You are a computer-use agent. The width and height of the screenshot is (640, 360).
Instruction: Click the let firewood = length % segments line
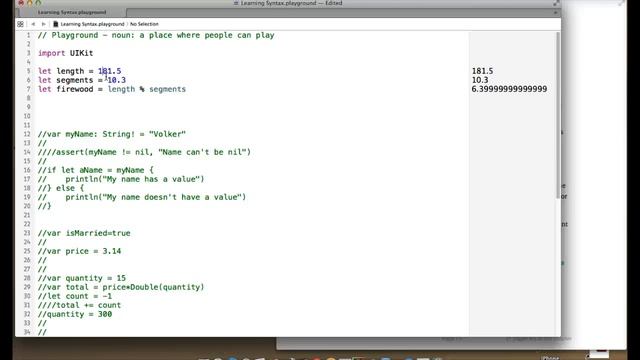(x=112, y=89)
